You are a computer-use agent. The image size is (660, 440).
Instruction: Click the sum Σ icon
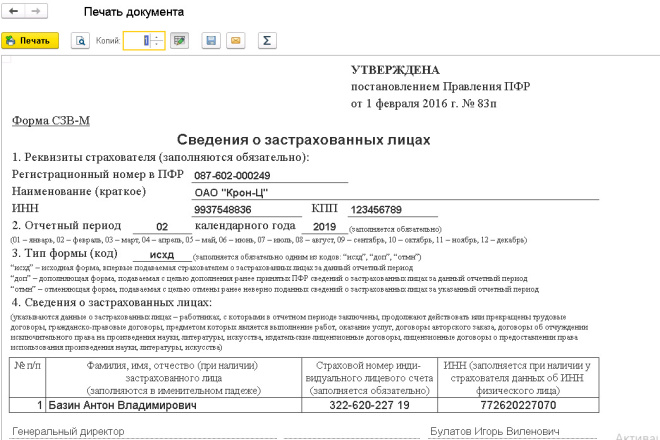click(267, 41)
